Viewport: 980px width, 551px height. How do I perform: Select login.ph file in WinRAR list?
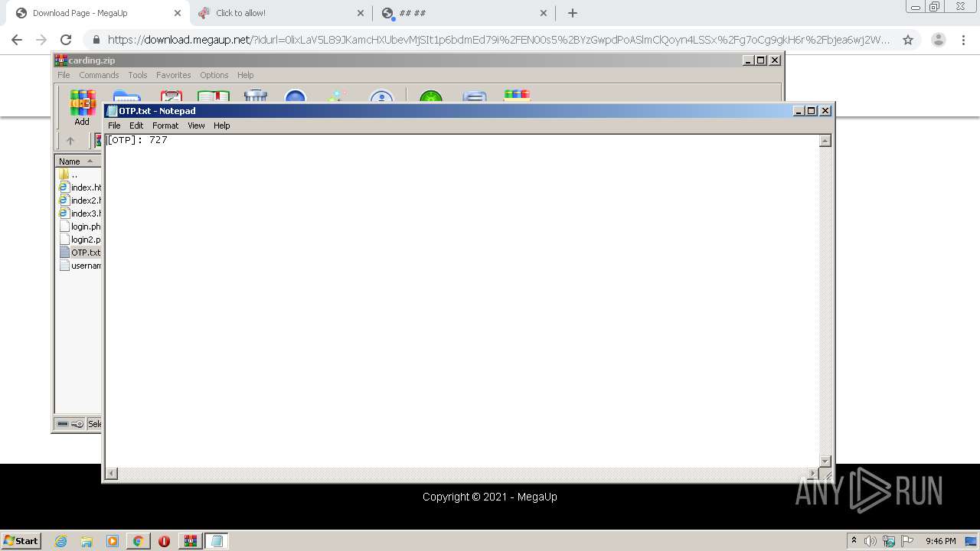pos(80,227)
